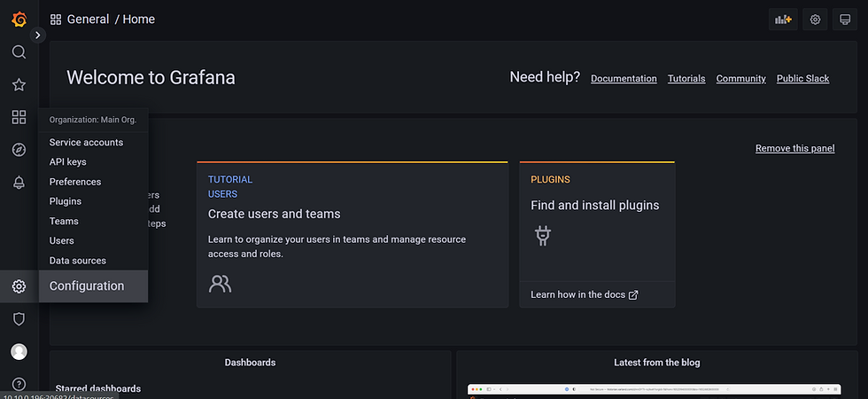The width and height of the screenshot is (868, 399).
Task: Open Create users and teams tutorial card
Action: click(353, 234)
